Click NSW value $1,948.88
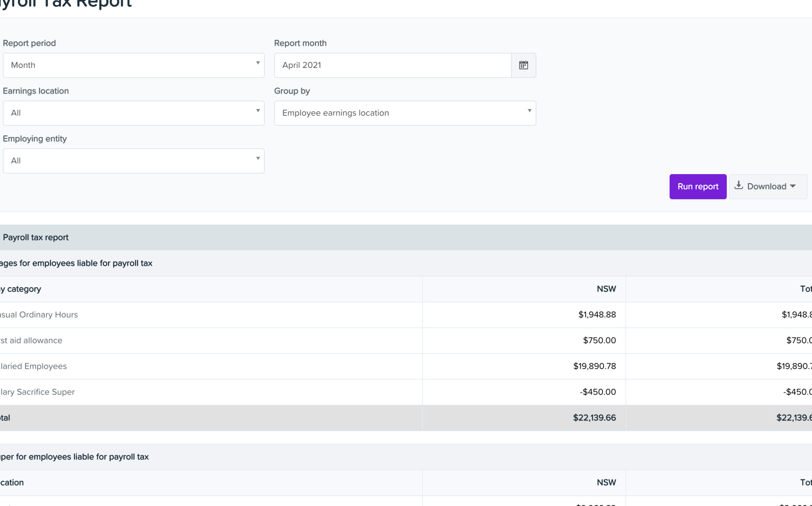This screenshot has height=506, width=812. click(x=597, y=315)
